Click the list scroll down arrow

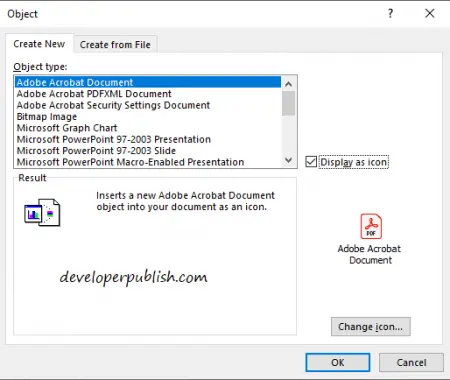pos(289,160)
